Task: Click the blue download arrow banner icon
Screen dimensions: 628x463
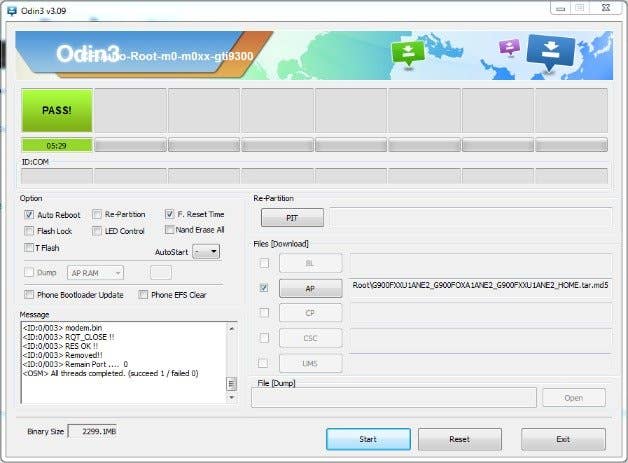Action: 550,49
